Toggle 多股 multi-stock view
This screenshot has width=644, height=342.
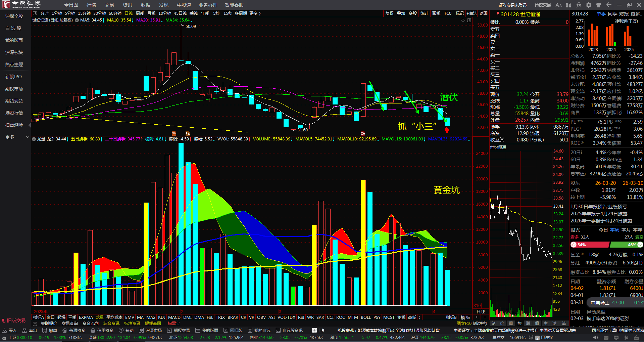413,13
